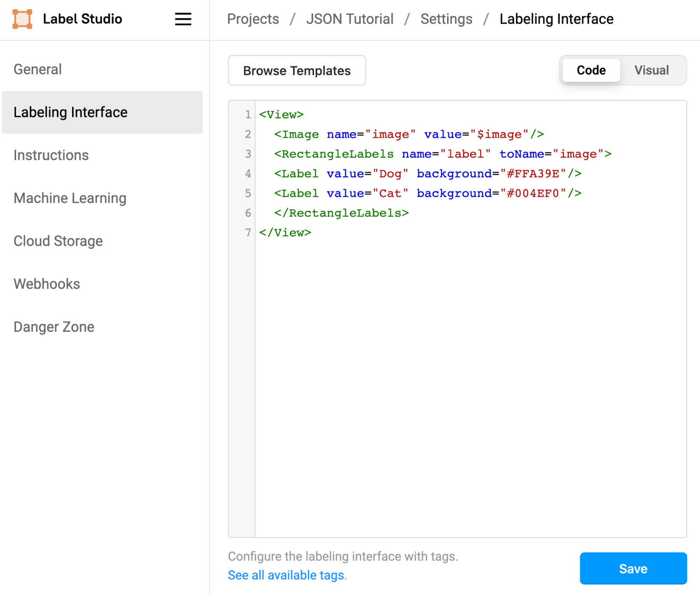Open the See all available tags link
The height and width of the screenshot is (595, 700).
286,575
